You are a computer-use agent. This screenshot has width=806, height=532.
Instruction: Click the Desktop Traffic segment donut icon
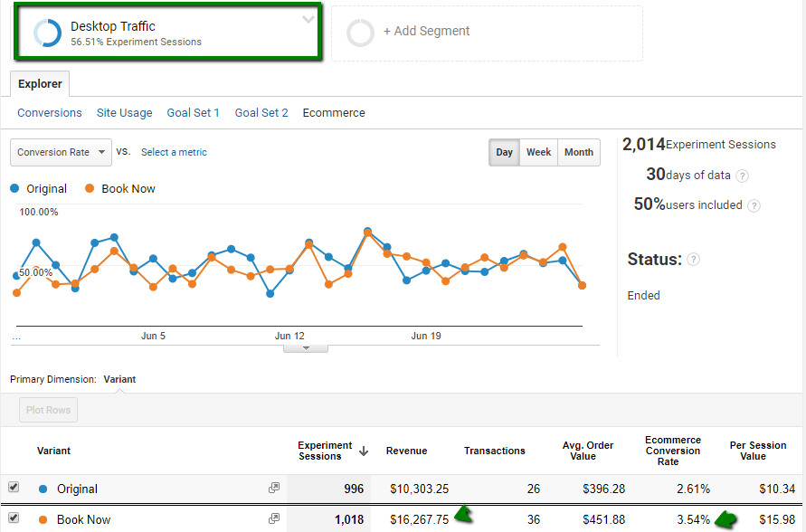(x=47, y=33)
